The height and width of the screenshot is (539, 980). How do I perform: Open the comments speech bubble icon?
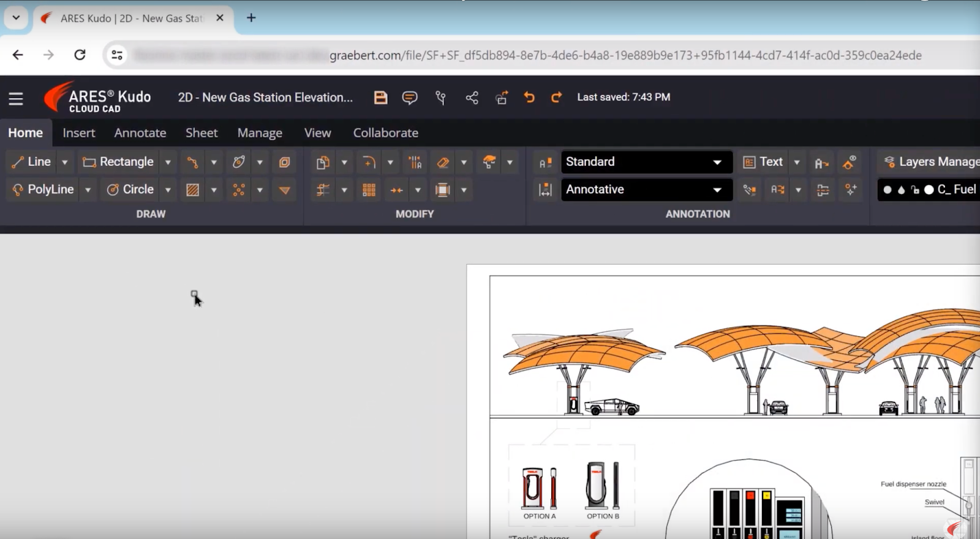pyautogui.click(x=410, y=97)
